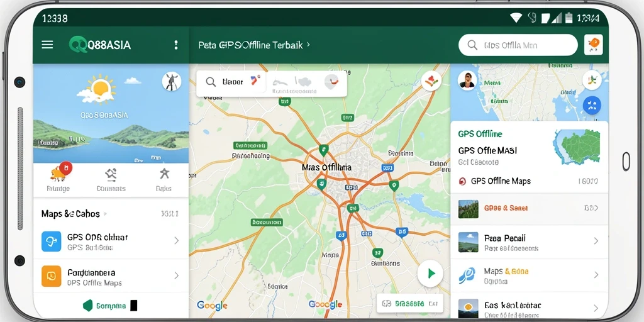Click the orange icon beside the header search
644x322 pixels.
point(593,45)
